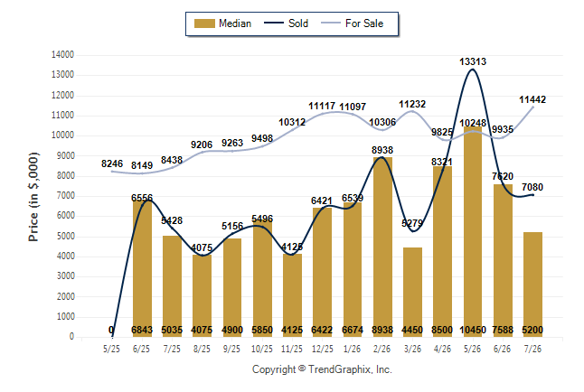584x392 pixels.
Task: Click the Median gold legend swatch
Action: pos(204,23)
